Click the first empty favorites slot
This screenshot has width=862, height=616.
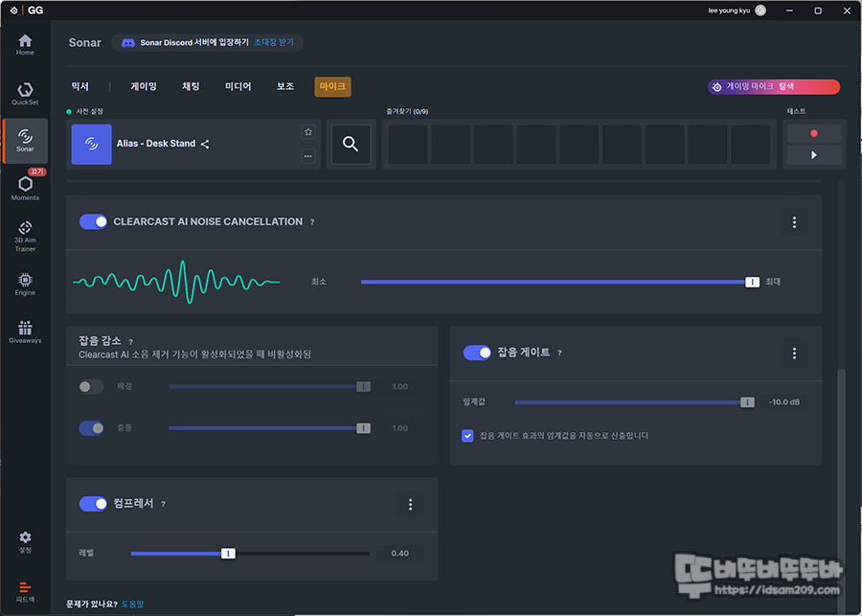tap(408, 144)
